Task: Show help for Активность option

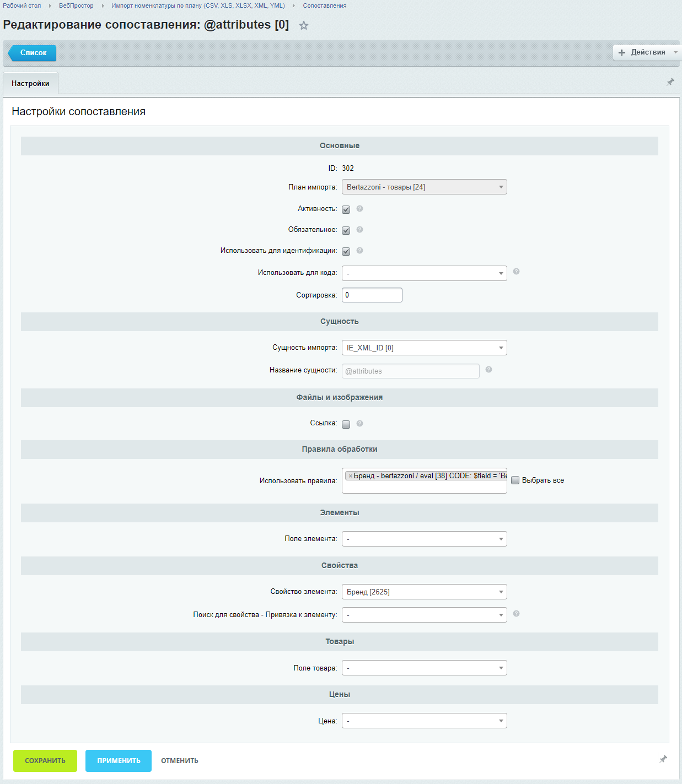Action: [x=359, y=209]
